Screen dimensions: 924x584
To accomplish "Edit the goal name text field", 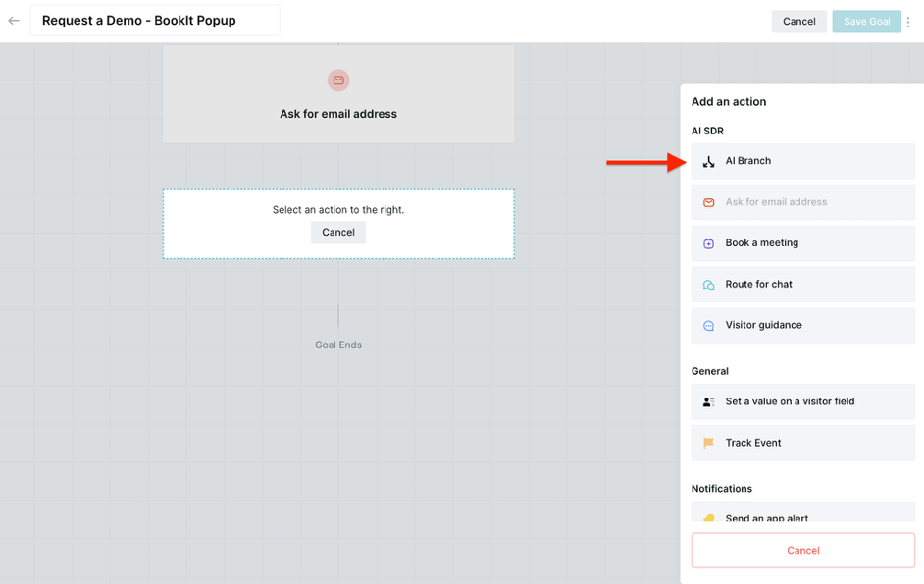I will tap(155, 21).
